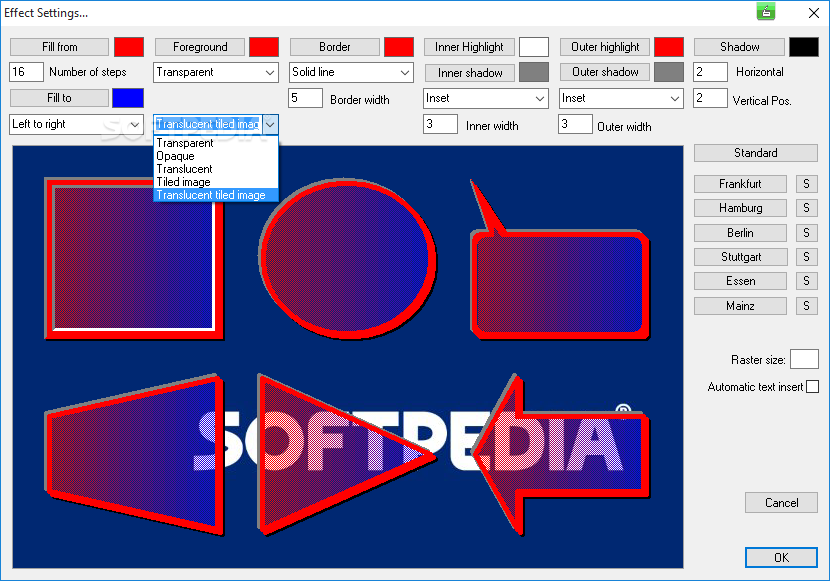Click the Inner shadow button
830x581 pixels.
470,72
